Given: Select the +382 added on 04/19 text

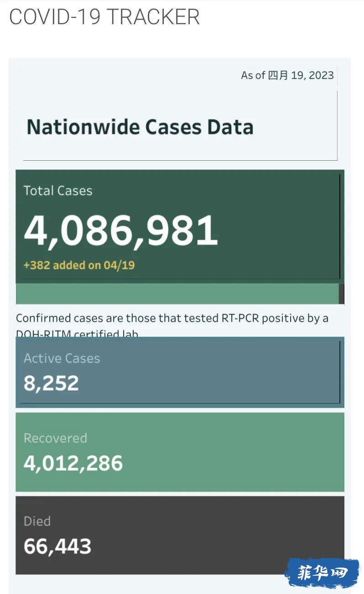Looking at the screenshot, I should (x=79, y=265).
